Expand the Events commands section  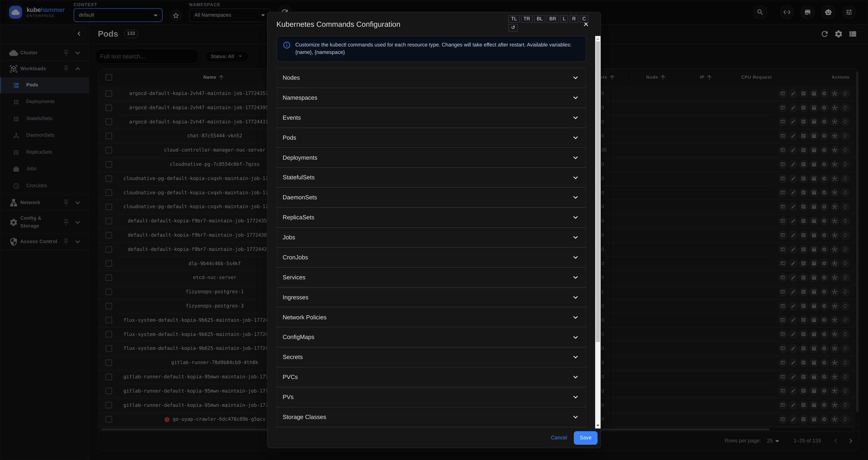click(431, 118)
